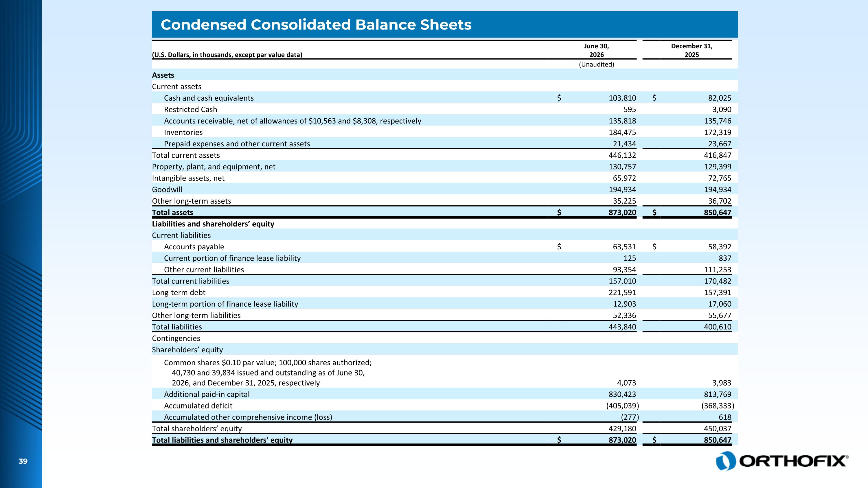868x488 pixels.
Task: Click other long-term liabilities value 52,336
Action: (x=624, y=316)
